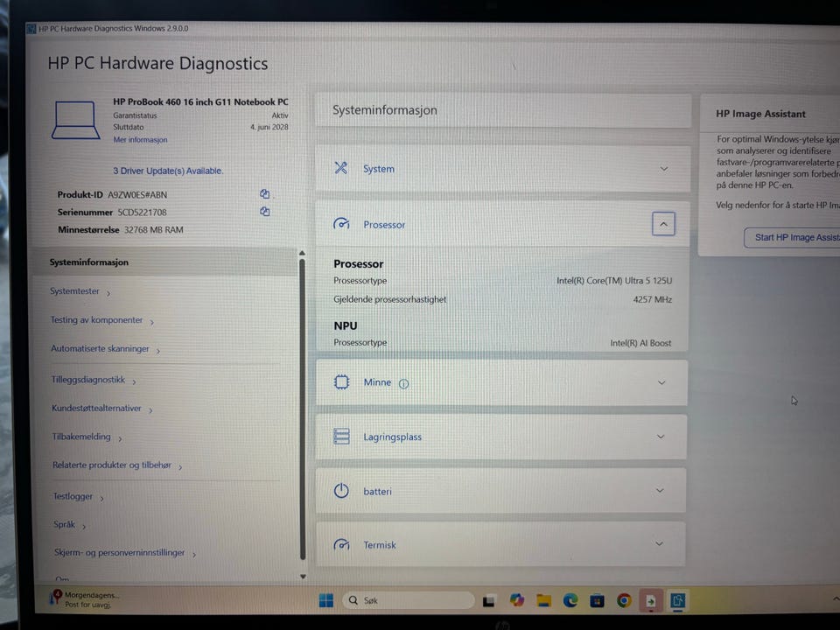Expand the System section
This screenshot has height=630, width=840.
[x=664, y=169]
